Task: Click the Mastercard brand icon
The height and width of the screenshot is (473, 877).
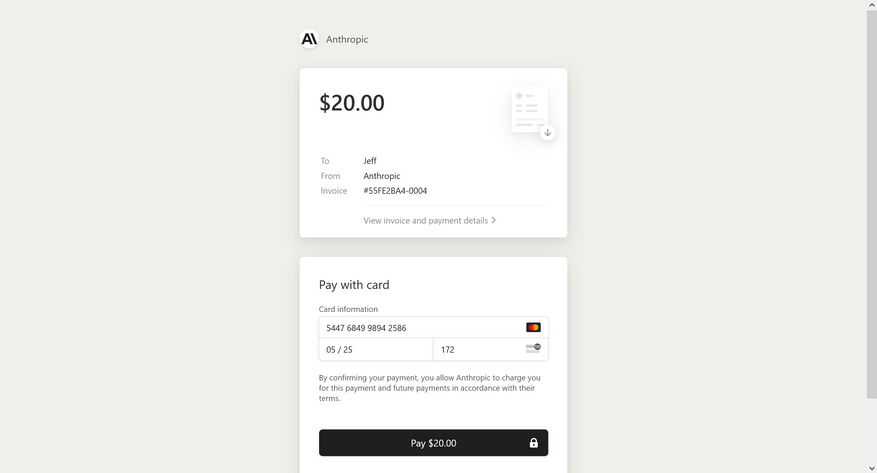Action: coord(533,327)
